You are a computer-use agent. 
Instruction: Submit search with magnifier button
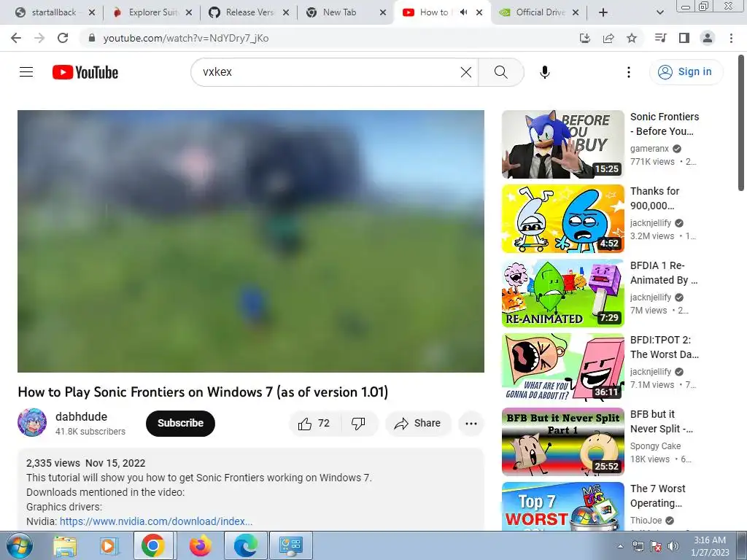pos(500,72)
